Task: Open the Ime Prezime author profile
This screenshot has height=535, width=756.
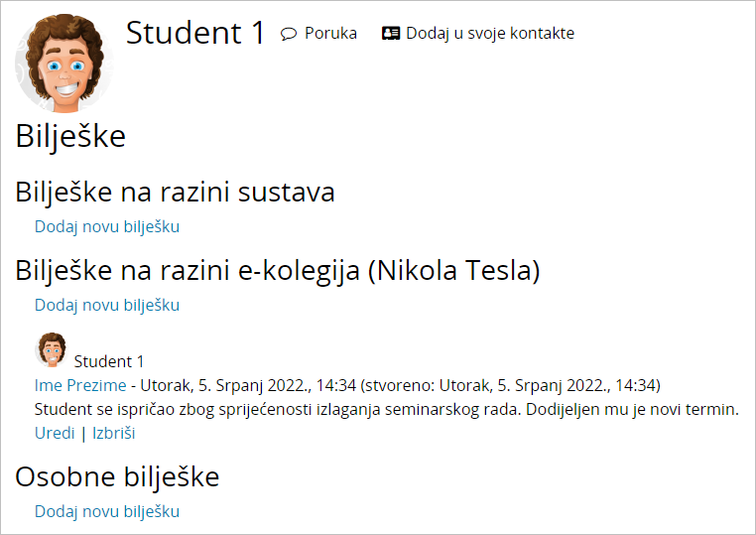Action: [x=80, y=385]
